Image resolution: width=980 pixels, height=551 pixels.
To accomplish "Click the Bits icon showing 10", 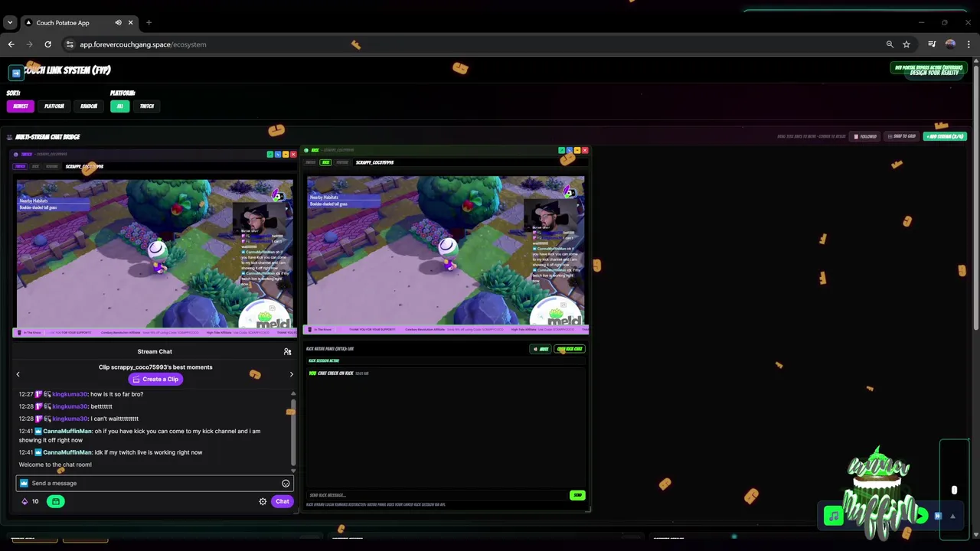I will tap(30, 501).
